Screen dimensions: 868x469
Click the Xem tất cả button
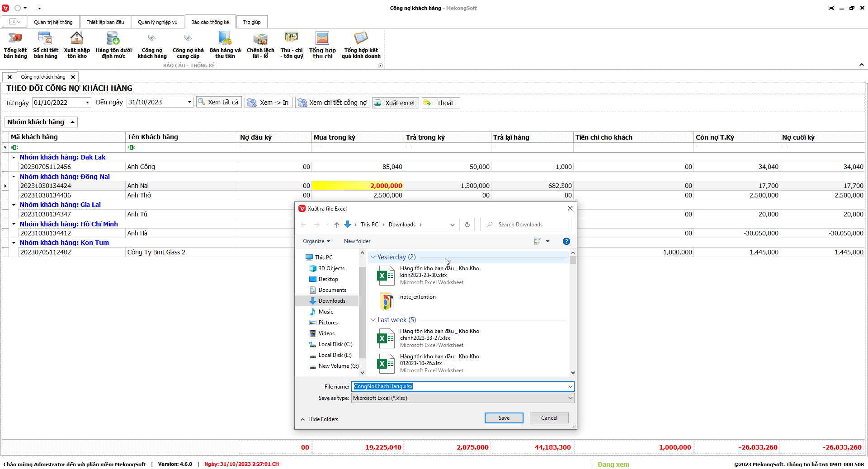tap(219, 103)
